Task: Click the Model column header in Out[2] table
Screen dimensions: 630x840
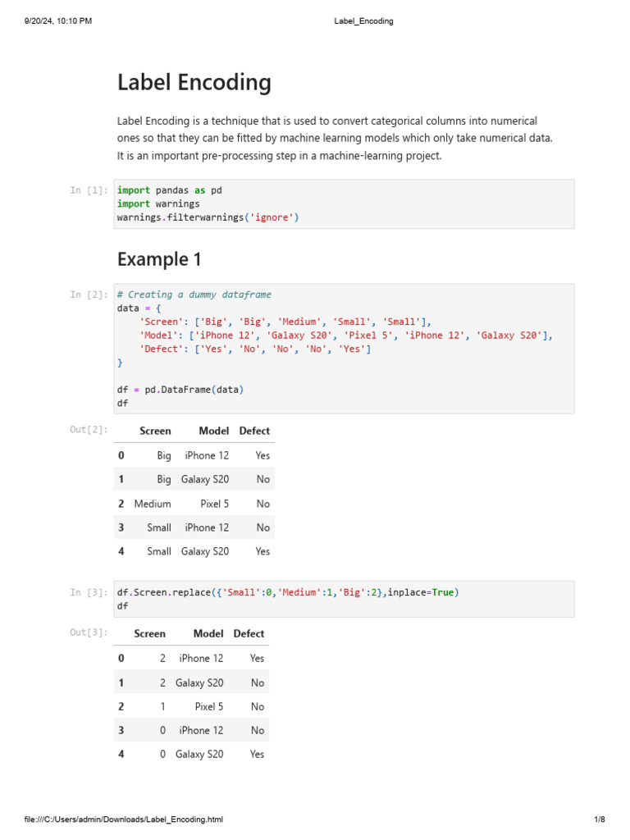Action: point(214,431)
